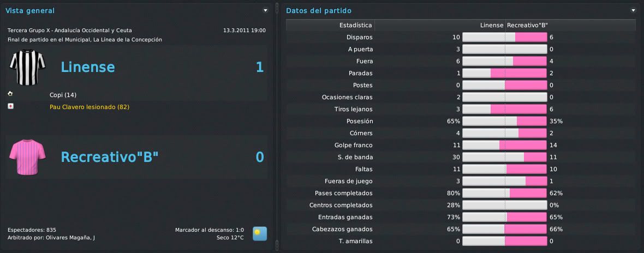Click the Posesión percentage bar
The width and height of the screenshot is (644, 253).
[505, 121]
